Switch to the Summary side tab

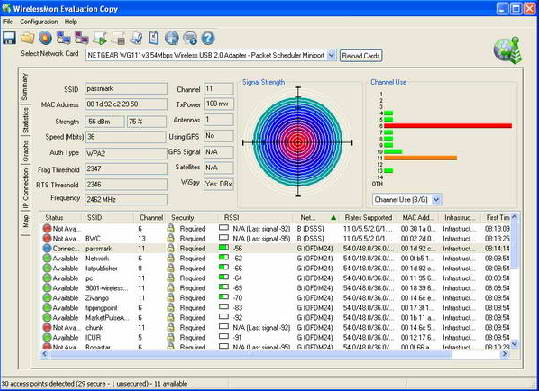(24, 87)
